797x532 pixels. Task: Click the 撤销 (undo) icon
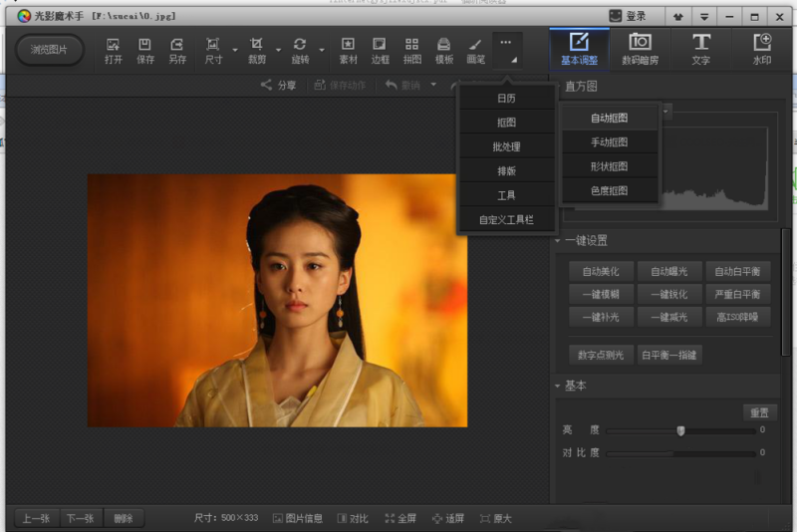[x=391, y=85]
